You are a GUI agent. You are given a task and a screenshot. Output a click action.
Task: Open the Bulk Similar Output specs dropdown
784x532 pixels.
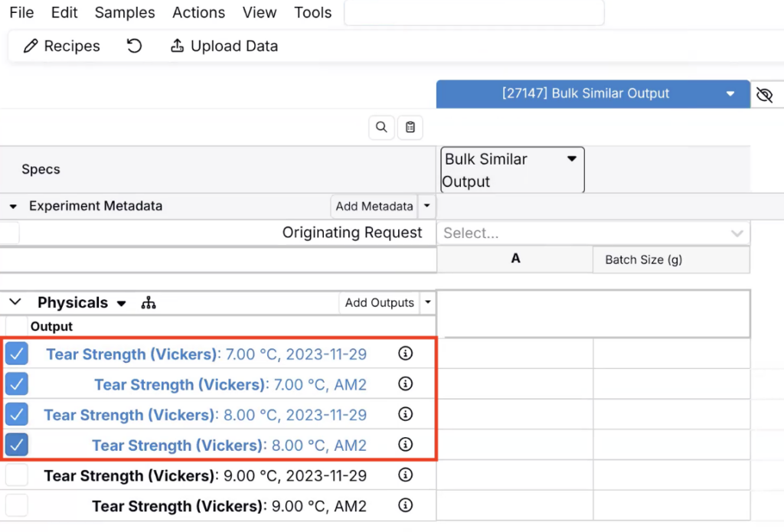point(512,170)
